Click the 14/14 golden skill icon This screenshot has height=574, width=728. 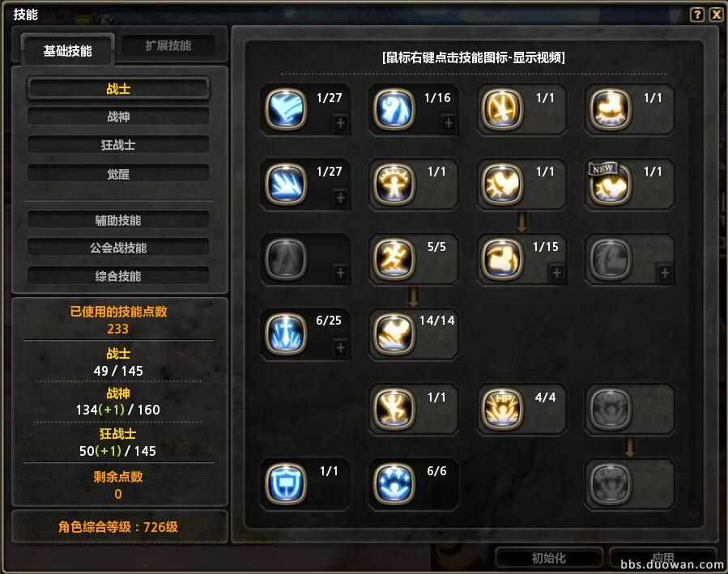[394, 334]
